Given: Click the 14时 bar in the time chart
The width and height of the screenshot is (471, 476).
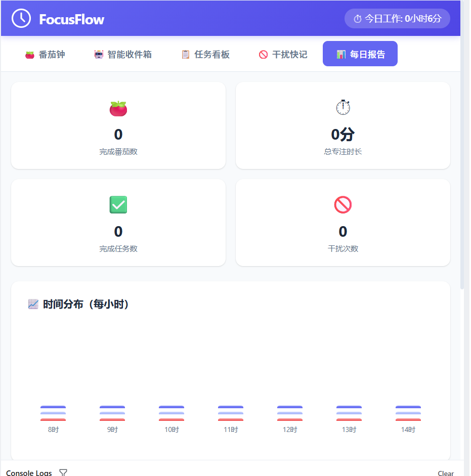Looking at the screenshot, I should [408, 413].
